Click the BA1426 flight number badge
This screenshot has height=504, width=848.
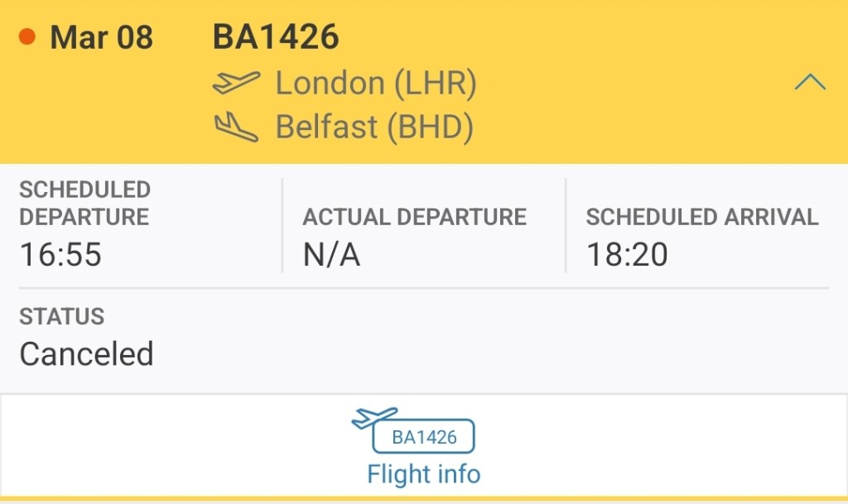click(423, 437)
